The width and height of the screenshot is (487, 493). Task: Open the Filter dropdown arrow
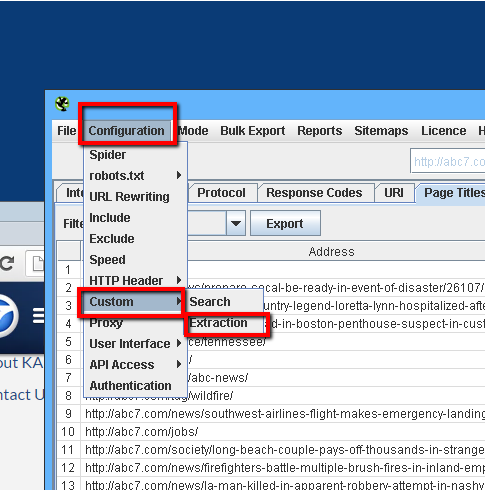click(x=236, y=223)
